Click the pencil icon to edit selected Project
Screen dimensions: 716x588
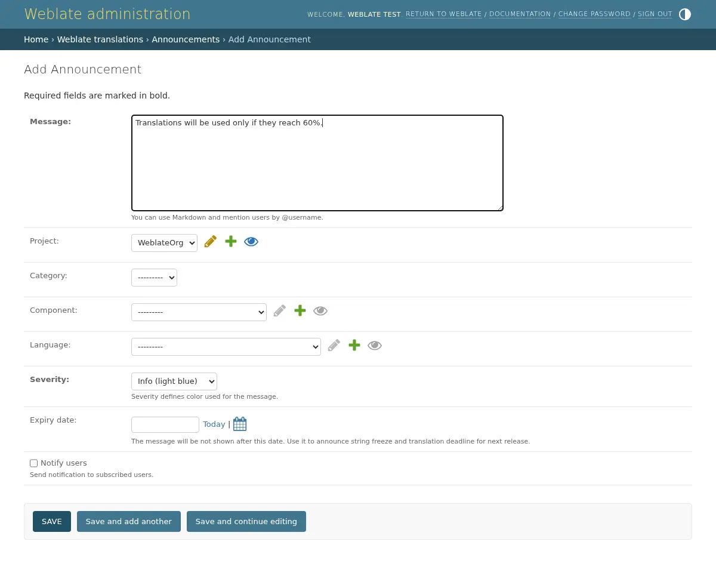click(x=210, y=242)
